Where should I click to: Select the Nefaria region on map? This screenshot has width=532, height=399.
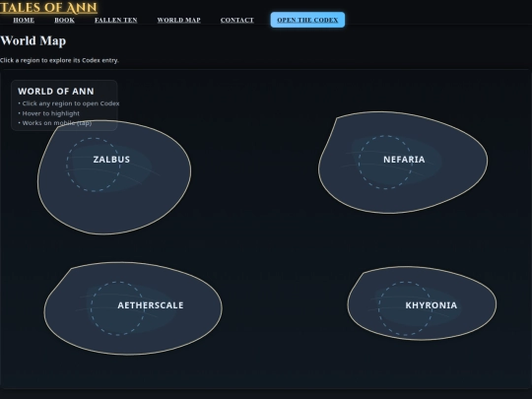click(x=403, y=163)
